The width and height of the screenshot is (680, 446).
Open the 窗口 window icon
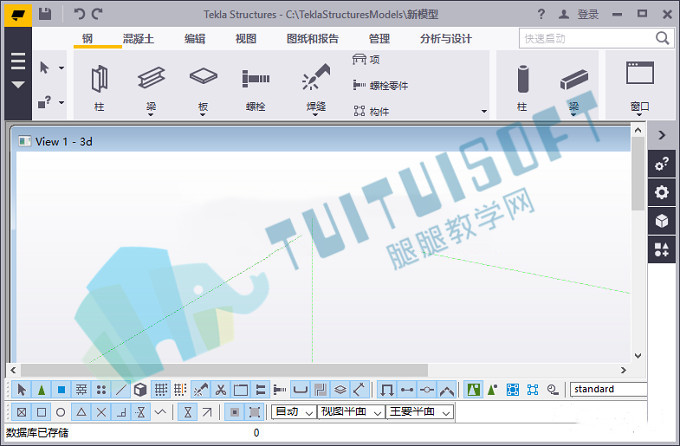point(640,72)
